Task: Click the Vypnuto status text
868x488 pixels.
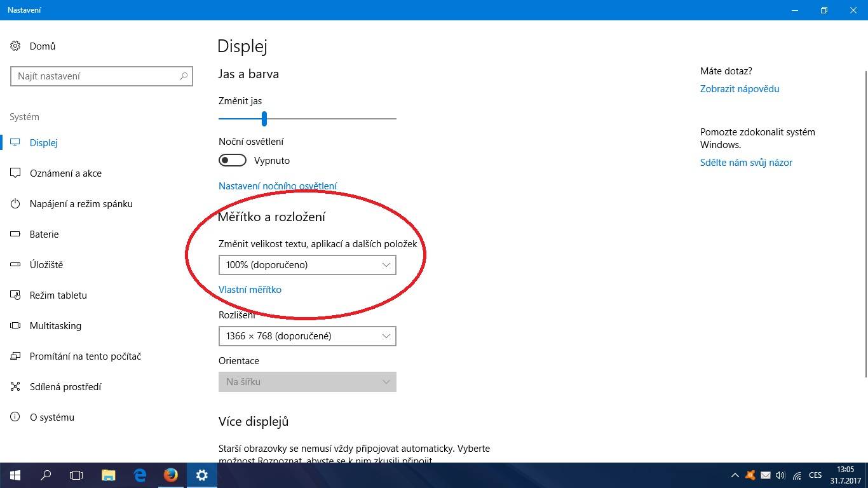Action: click(x=272, y=161)
